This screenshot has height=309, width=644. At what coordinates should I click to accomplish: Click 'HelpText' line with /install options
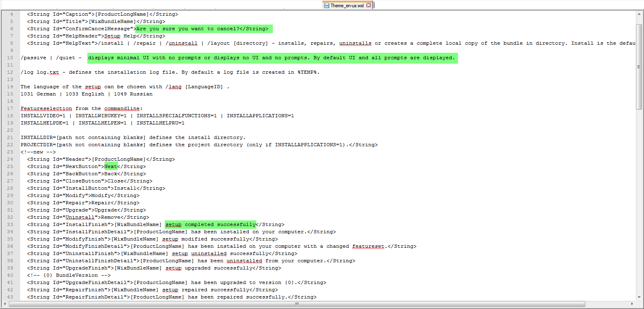(331, 43)
